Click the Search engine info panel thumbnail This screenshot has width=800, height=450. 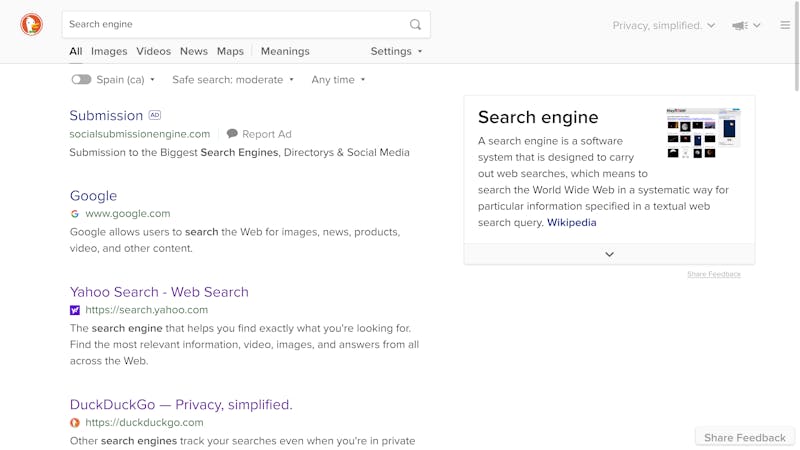point(703,133)
